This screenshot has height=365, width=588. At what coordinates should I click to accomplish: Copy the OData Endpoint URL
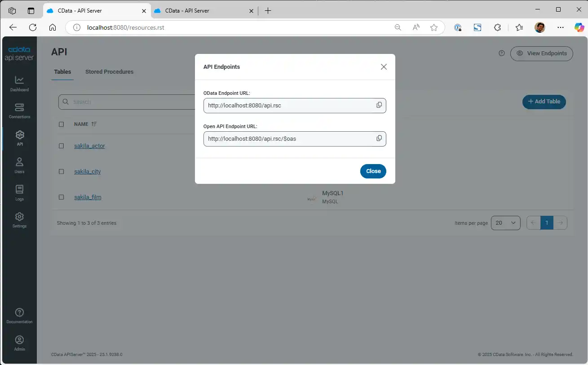(x=379, y=105)
